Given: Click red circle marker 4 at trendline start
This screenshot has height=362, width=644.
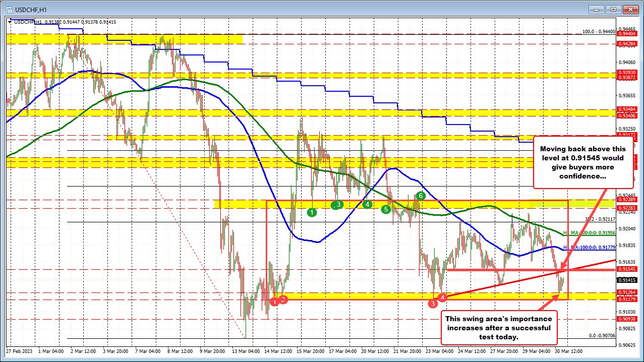Looking at the screenshot, I should pos(442,297).
